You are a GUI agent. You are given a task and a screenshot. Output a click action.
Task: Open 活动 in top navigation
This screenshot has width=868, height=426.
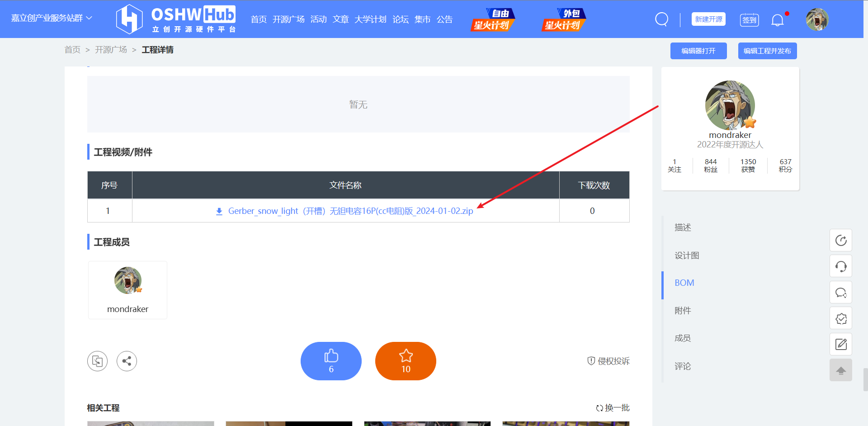(318, 19)
